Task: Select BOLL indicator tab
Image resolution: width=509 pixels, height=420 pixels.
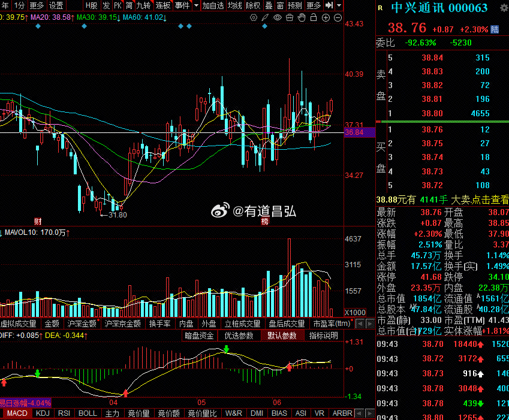Action: [88, 413]
